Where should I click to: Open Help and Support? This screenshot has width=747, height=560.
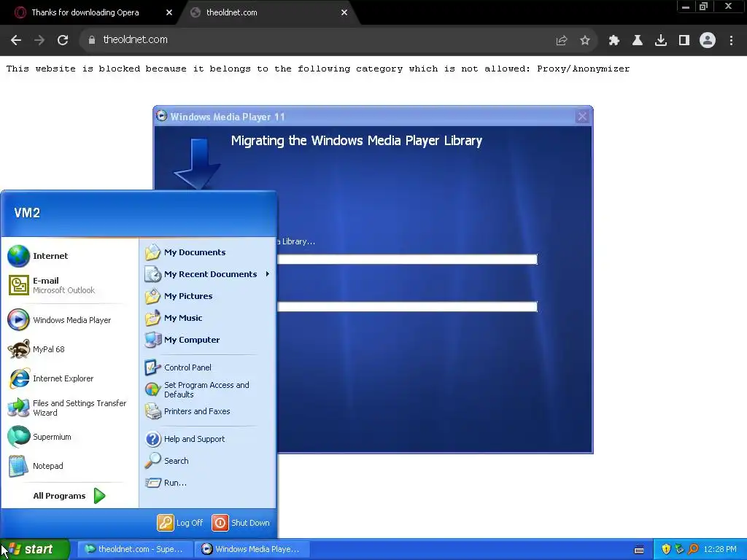[208, 439]
